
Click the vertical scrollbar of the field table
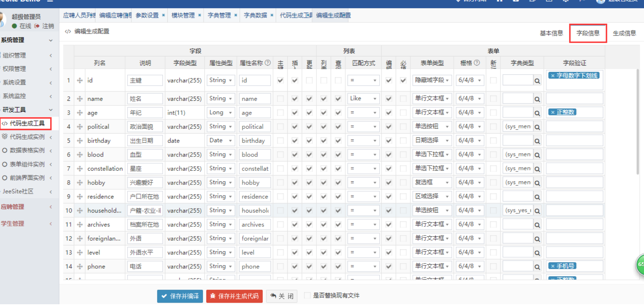pos(638,122)
